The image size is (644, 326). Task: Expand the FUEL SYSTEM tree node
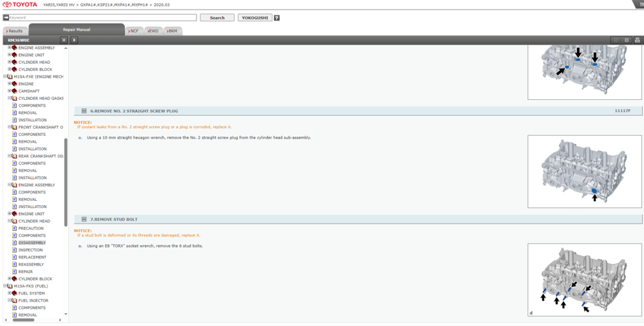(9, 293)
